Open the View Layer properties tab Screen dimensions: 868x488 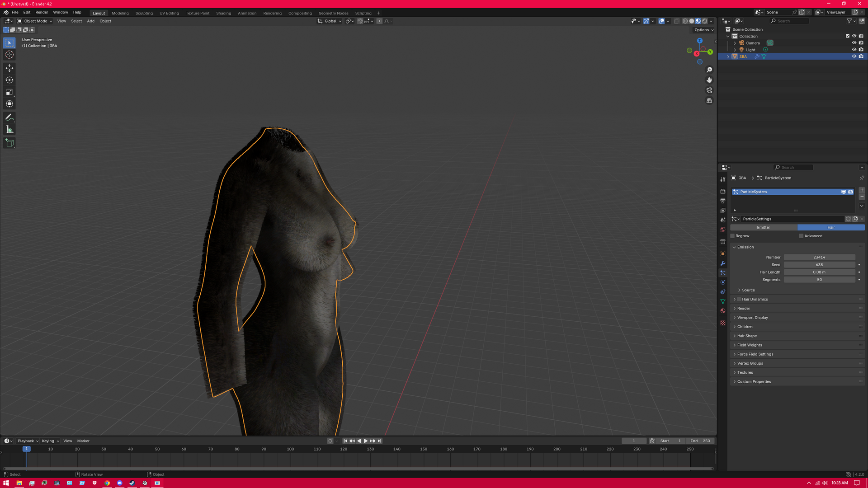pos(723,211)
